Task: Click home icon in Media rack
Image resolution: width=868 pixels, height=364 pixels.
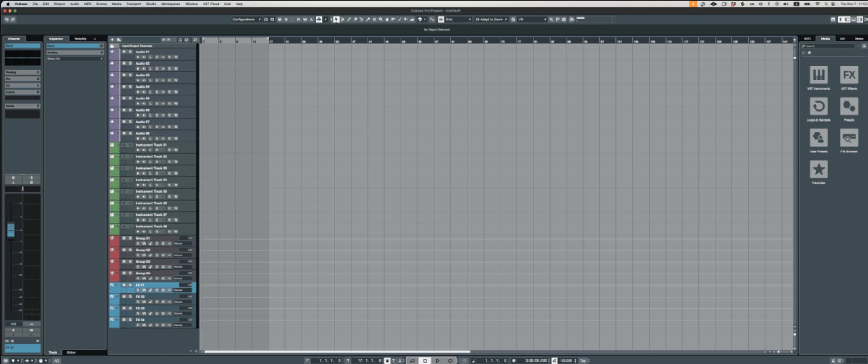Action: (809, 52)
